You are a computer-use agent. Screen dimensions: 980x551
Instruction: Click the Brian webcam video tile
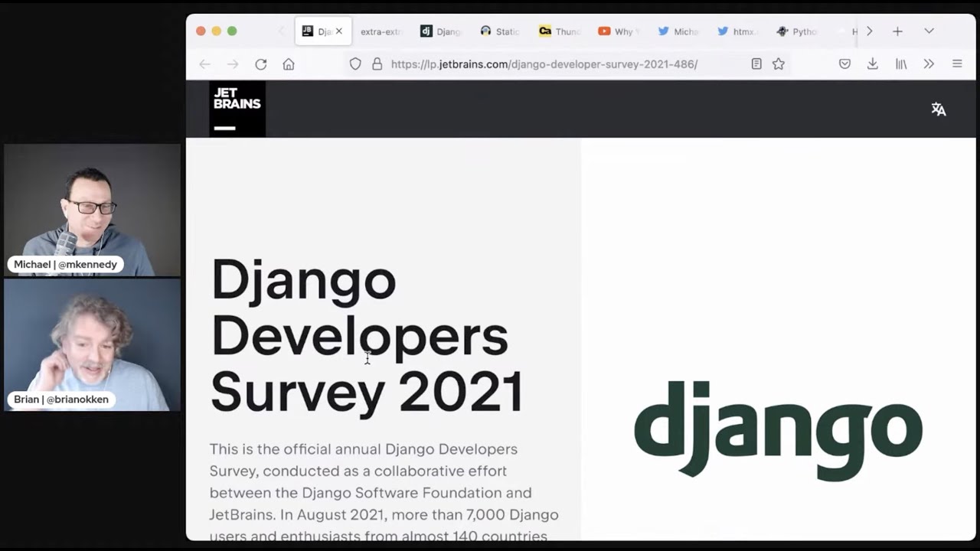[x=92, y=344]
